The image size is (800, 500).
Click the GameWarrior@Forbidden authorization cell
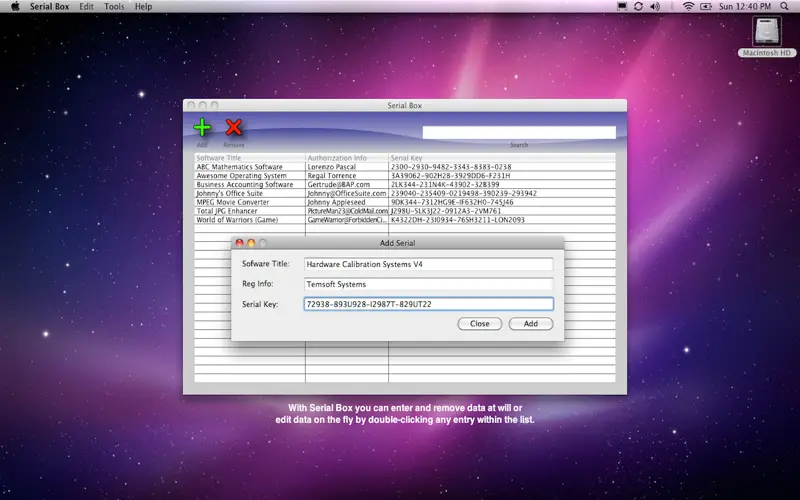[x=347, y=220]
